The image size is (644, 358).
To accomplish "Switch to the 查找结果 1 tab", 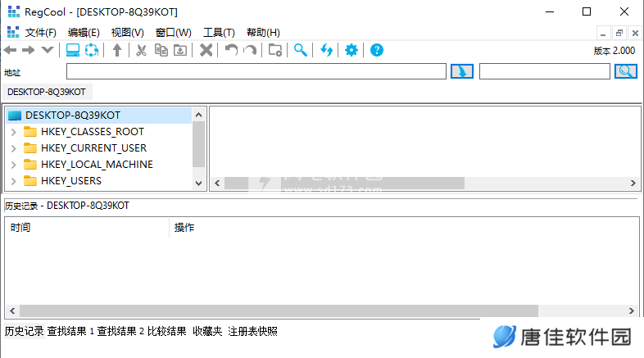I will point(70,331).
